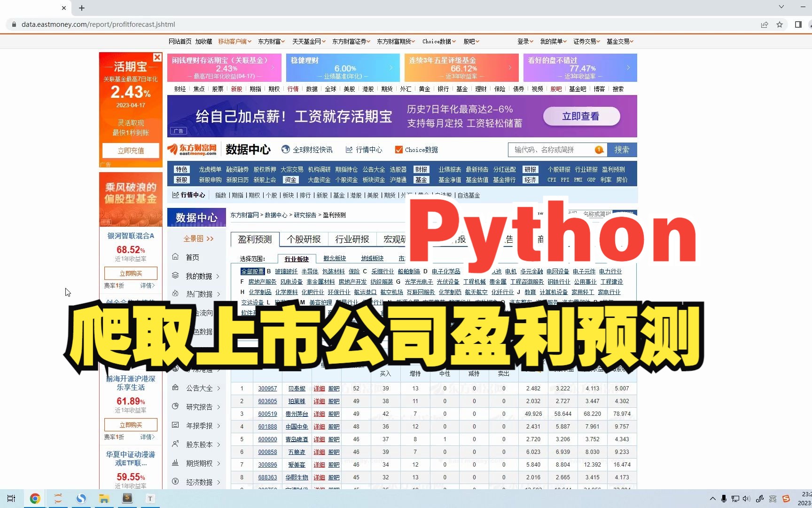Click 期货期权 bar chart icon
Viewport: 812px width, 508px height.
[175, 463]
